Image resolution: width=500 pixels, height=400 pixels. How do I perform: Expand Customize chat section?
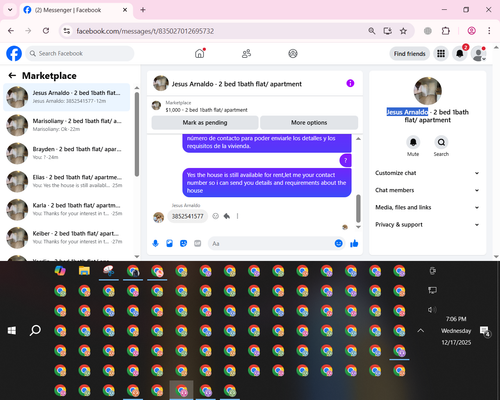point(427,173)
